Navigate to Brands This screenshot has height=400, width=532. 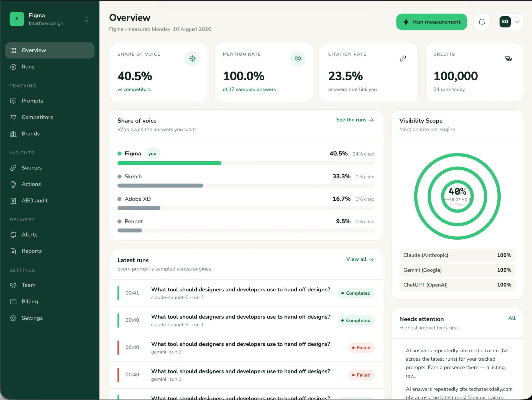50,134
